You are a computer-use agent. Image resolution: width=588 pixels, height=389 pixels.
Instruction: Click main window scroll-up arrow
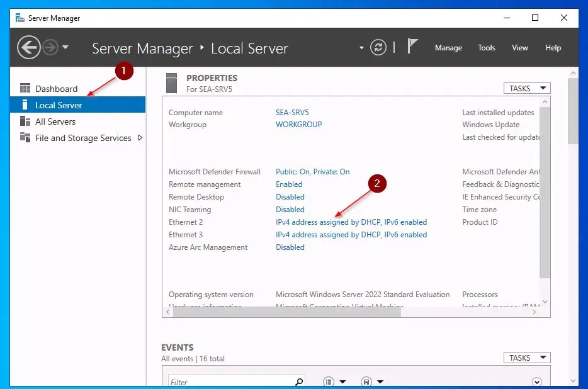573,73
